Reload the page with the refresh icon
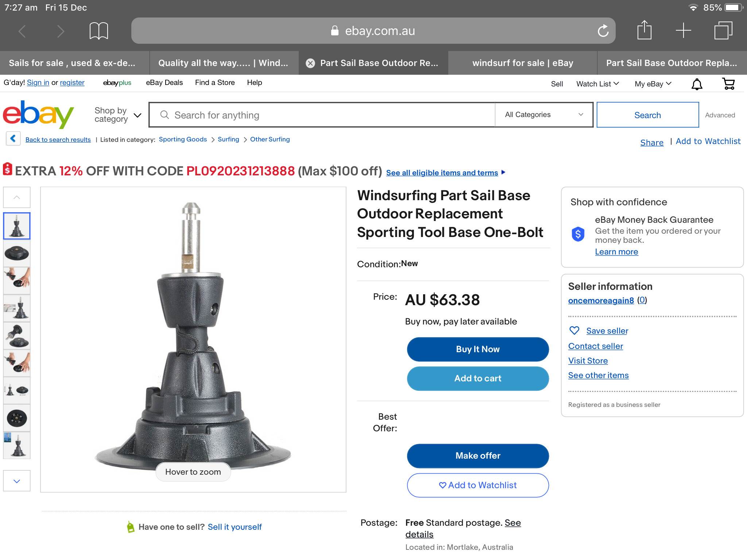Viewport: 747px width, 560px height. (x=603, y=31)
